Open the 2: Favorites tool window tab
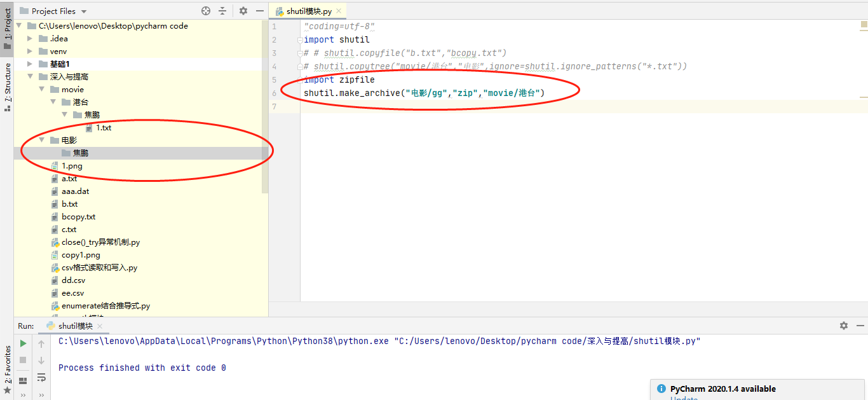Viewport: 868px width, 400px height. point(7,369)
